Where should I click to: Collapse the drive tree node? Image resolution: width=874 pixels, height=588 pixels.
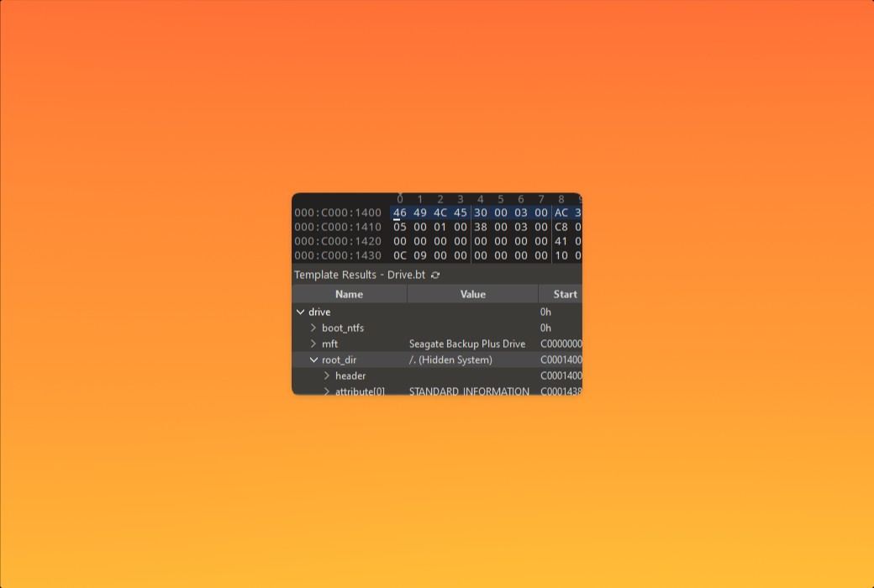pyautogui.click(x=300, y=312)
